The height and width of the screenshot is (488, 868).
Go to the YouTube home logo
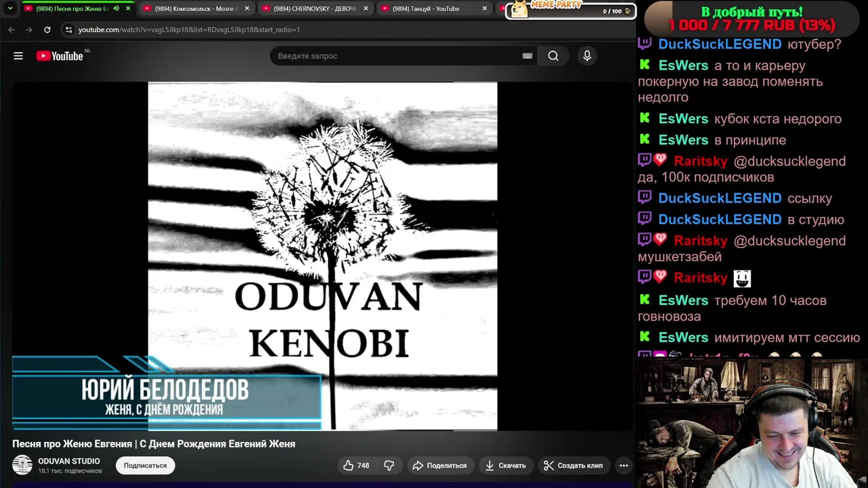pos(60,56)
